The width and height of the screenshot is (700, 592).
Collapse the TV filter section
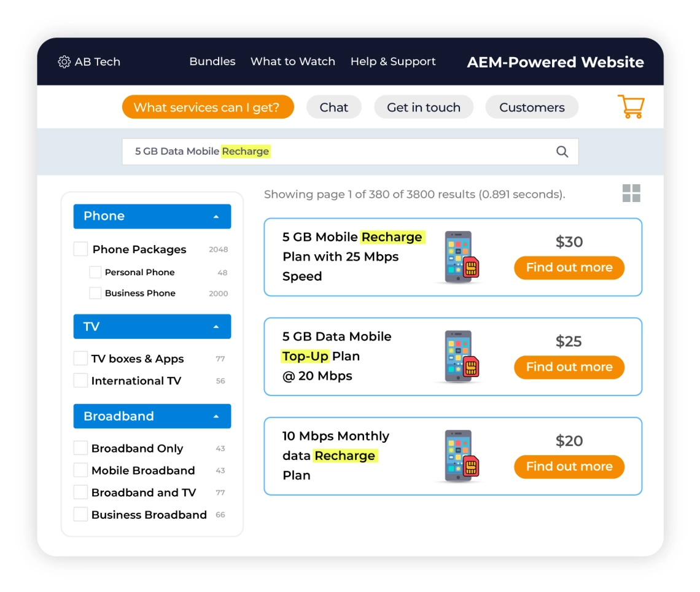[216, 326]
